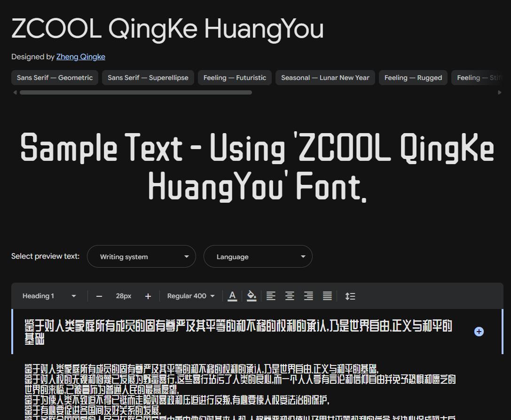Open the text color picker icon

click(232, 296)
